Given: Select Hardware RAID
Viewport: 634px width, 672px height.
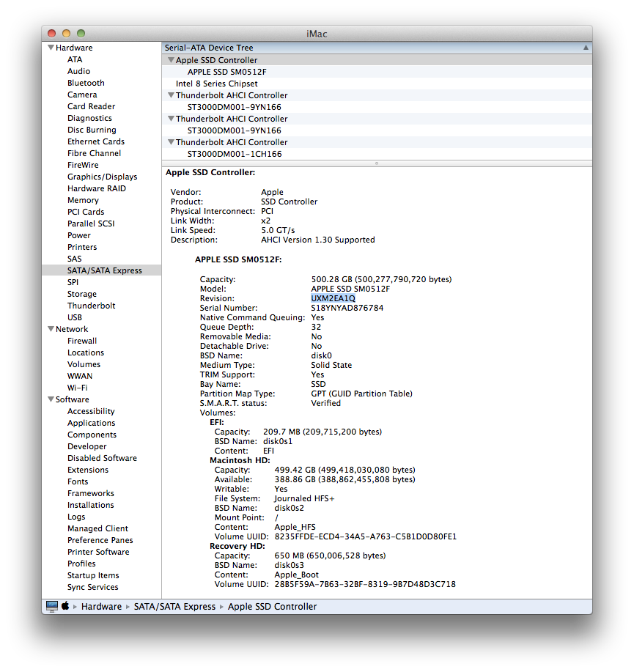Looking at the screenshot, I should click(97, 188).
